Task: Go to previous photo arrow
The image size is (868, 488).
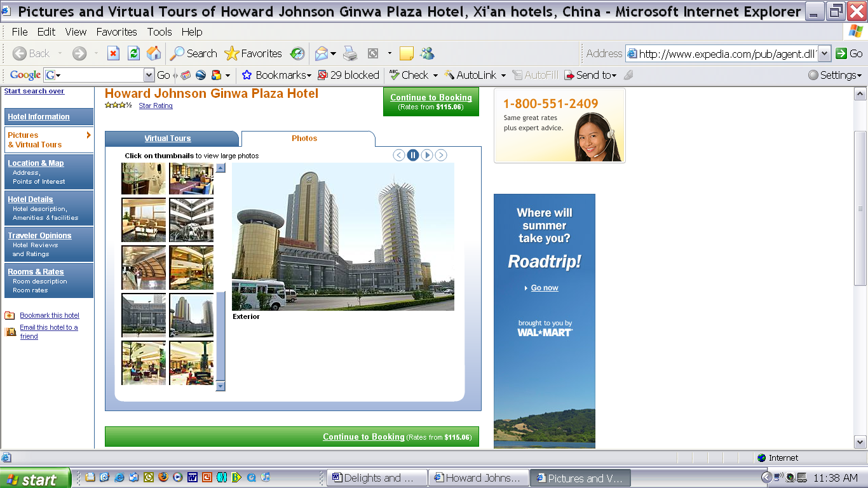Action: click(x=399, y=155)
